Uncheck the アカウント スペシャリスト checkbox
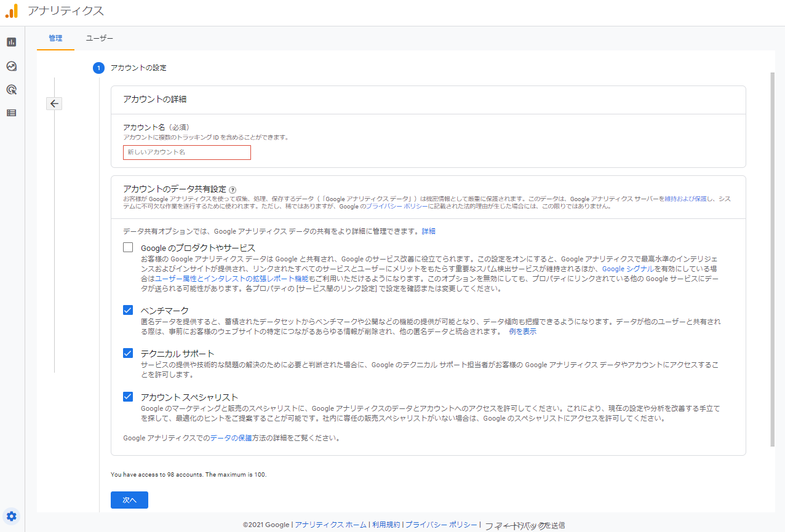Screen dimensions: 785x532 128,397
